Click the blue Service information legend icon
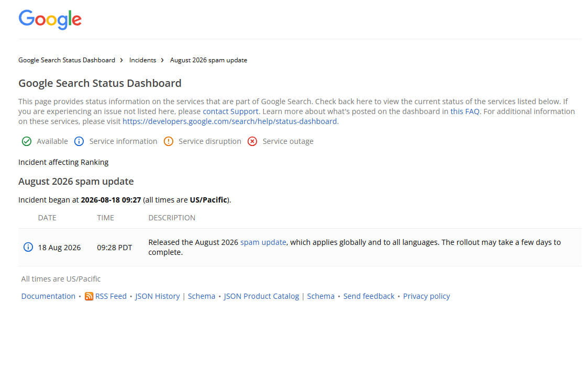The height and width of the screenshot is (370, 588). click(79, 141)
